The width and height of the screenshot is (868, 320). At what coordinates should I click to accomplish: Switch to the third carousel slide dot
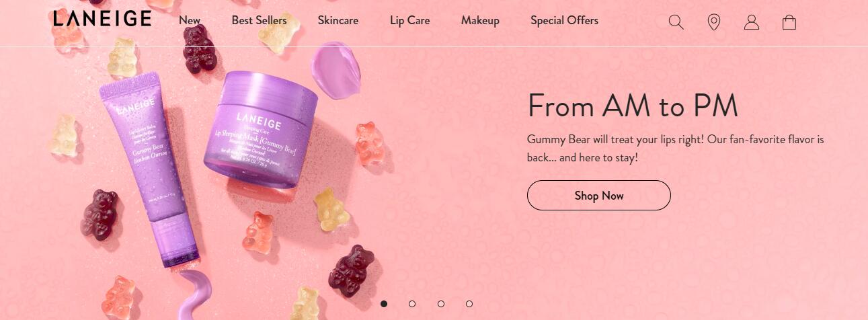tap(441, 304)
